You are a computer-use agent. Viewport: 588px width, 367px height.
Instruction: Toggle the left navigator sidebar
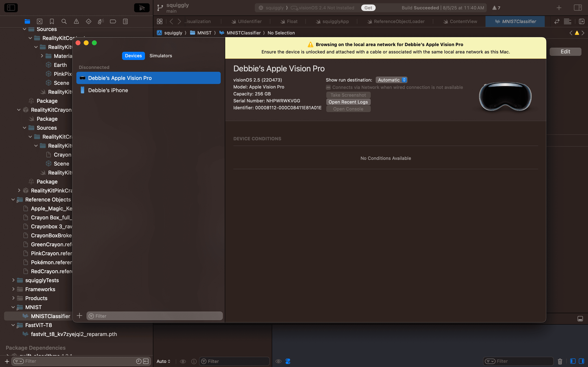click(11, 8)
